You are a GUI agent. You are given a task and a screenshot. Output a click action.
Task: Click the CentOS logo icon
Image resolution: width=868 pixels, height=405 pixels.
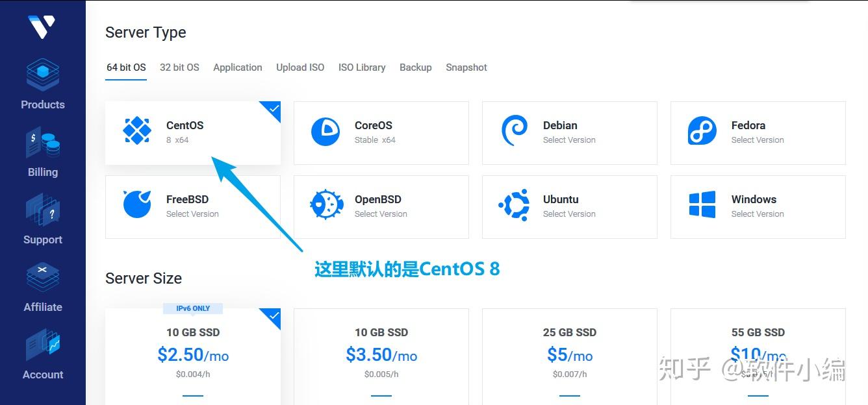tap(137, 131)
